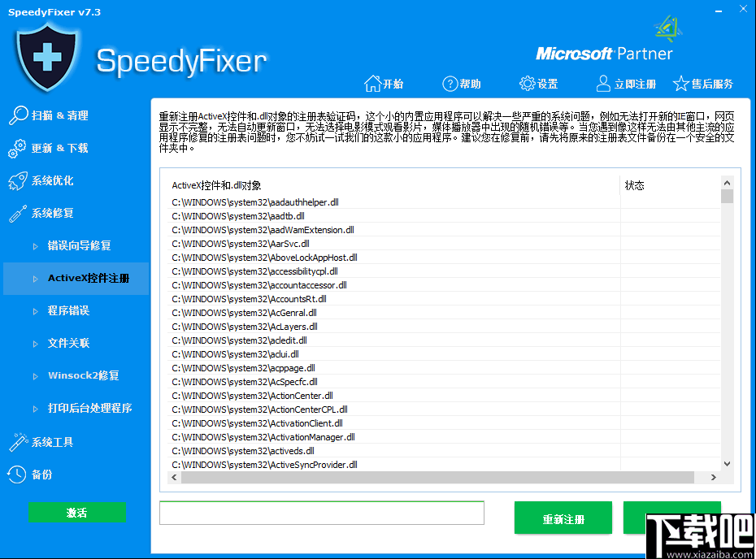
Task: Click the 更新&下载 gears icon
Action: tap(17, 148)
